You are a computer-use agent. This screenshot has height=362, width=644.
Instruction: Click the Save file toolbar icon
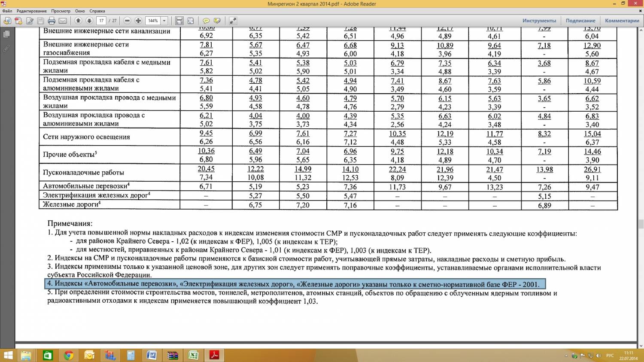pos(40,21)
